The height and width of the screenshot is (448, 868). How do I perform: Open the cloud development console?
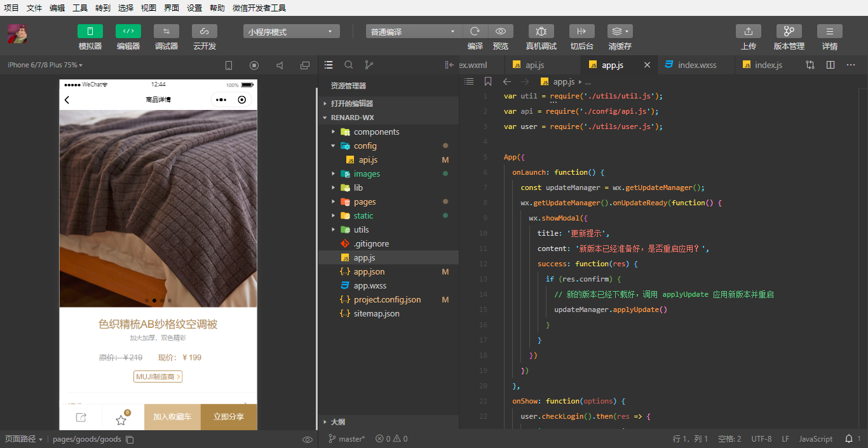(x=205, y=31)
